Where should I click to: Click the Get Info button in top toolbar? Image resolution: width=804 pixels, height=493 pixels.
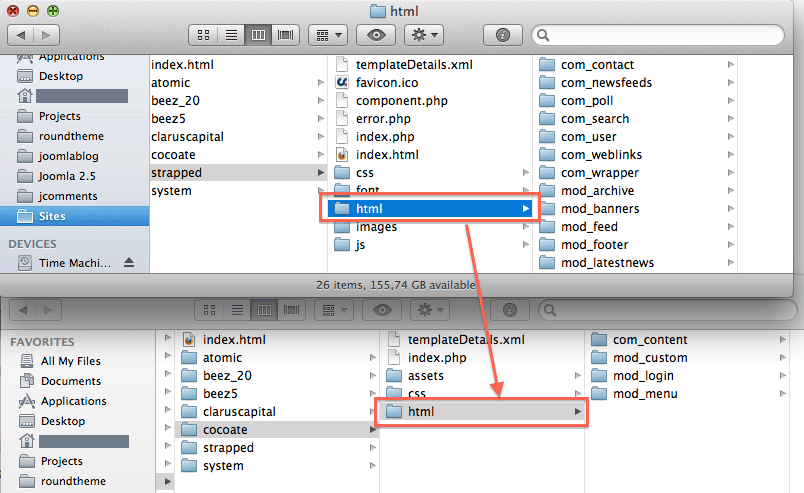click(502, 35)
